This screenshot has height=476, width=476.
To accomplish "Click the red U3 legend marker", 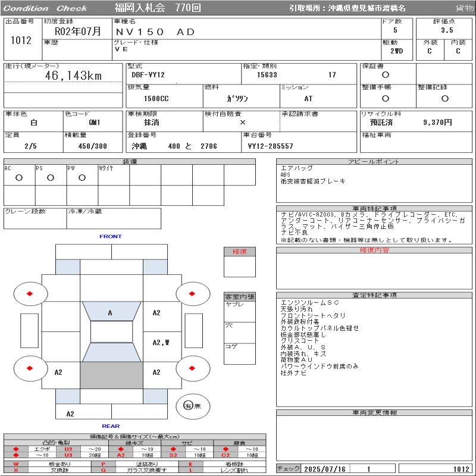I will tap(68, 455).
